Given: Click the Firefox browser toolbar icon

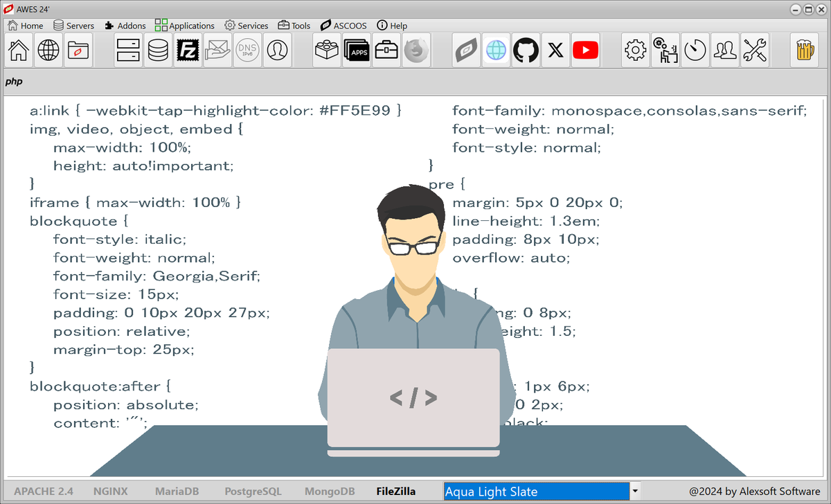Looking at the screenshot, I should point(416,51).
